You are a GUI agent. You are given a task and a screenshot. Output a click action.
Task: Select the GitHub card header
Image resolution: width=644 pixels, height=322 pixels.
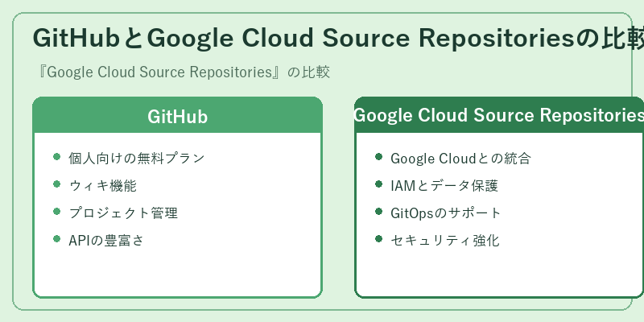[177, 115]
